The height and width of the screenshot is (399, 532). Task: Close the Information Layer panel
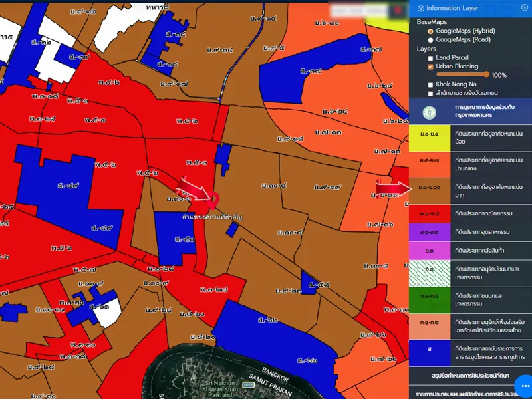coord(524,8)
